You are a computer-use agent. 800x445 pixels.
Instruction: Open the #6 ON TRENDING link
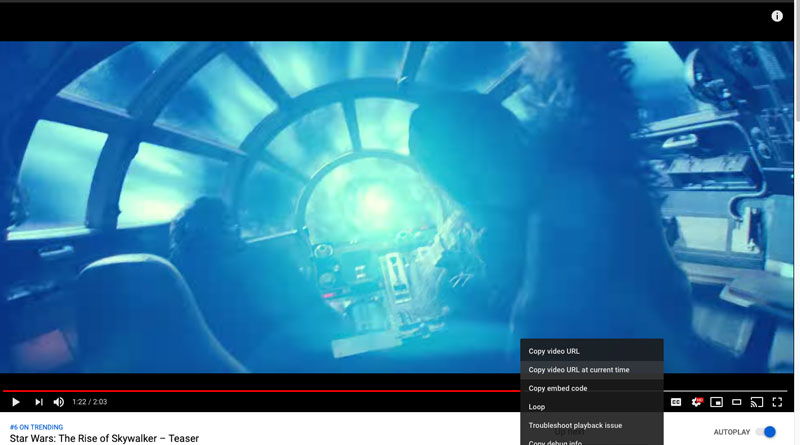pos(36,427)
